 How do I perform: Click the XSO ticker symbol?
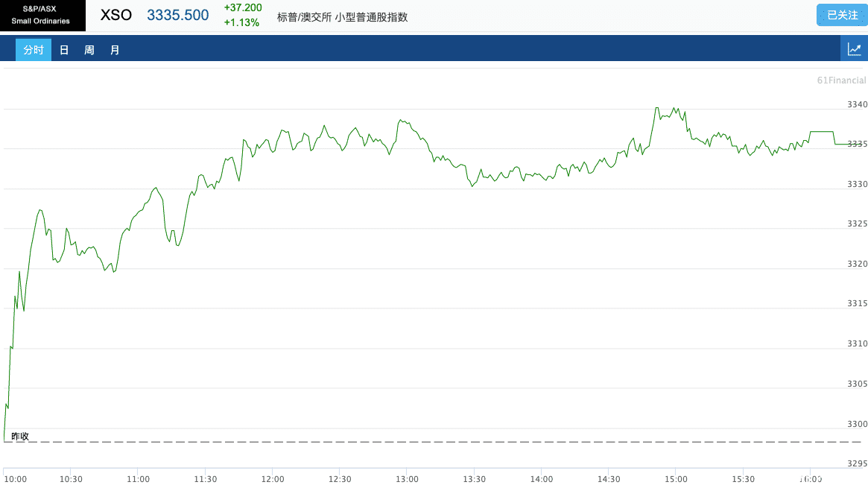[x=115, y=15]
